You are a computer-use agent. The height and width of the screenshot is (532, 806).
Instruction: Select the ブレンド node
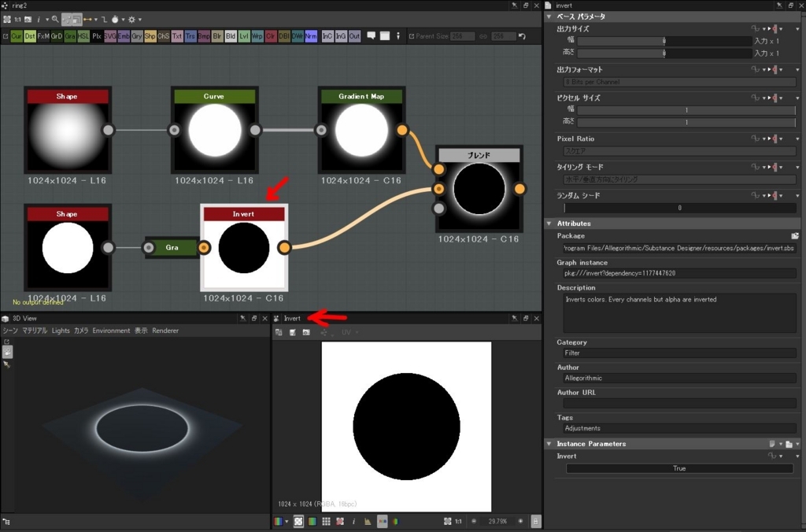(479, 189)
